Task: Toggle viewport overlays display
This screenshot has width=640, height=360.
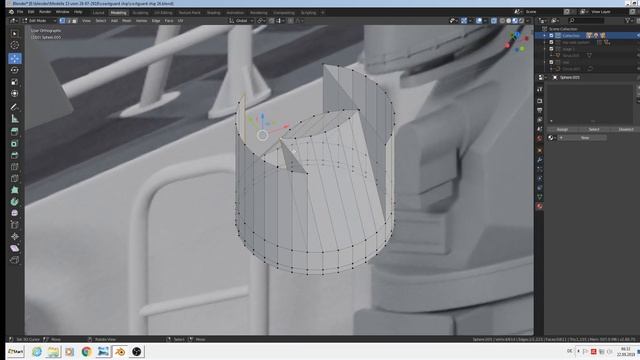Action: point(479,20)
